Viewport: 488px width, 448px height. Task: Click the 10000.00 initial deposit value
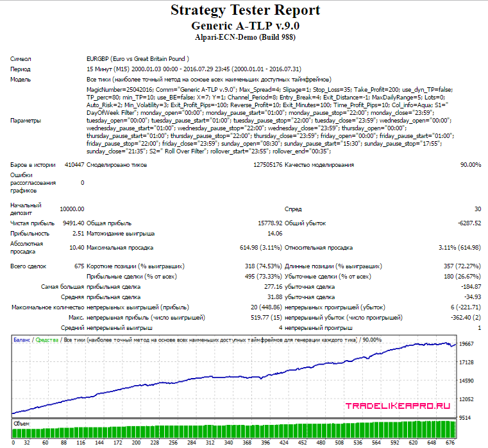pos(72,209)
